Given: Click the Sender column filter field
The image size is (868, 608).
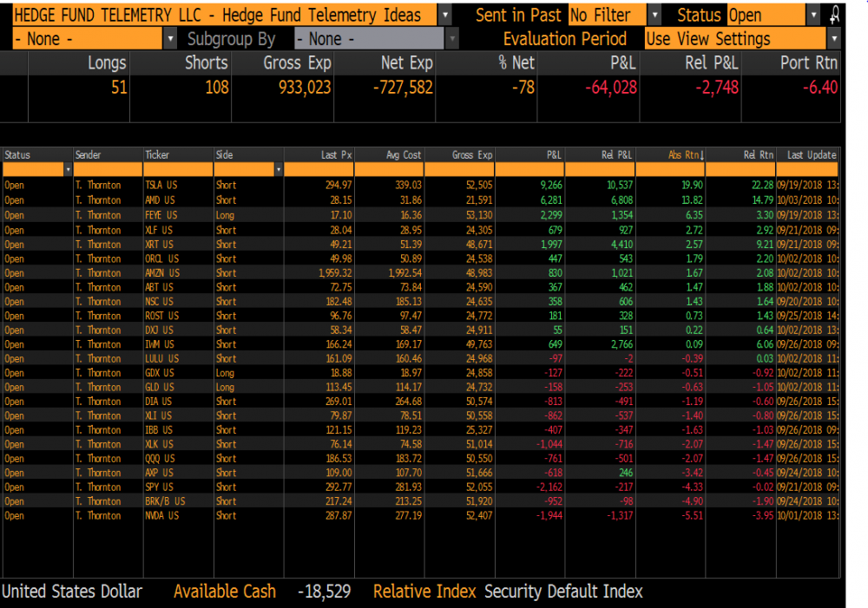Looking at the screenshot, I should pyautogui.click(x=108, y=169).
